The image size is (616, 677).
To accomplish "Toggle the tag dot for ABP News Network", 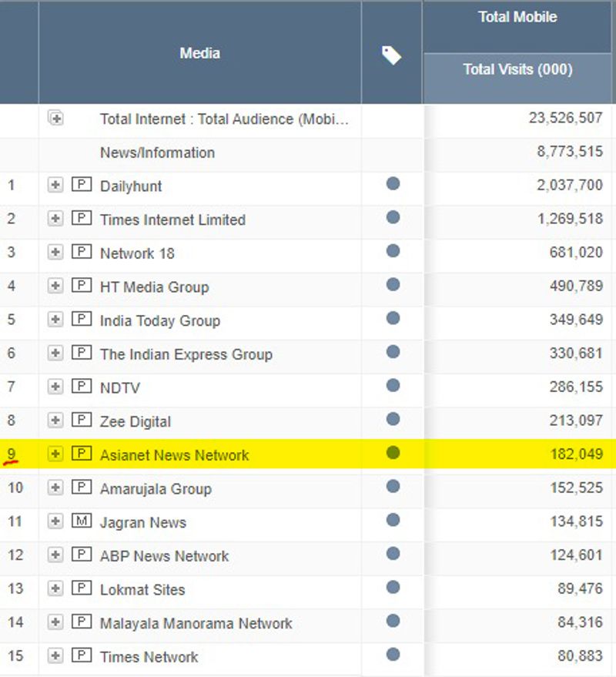I will [393, 554].
